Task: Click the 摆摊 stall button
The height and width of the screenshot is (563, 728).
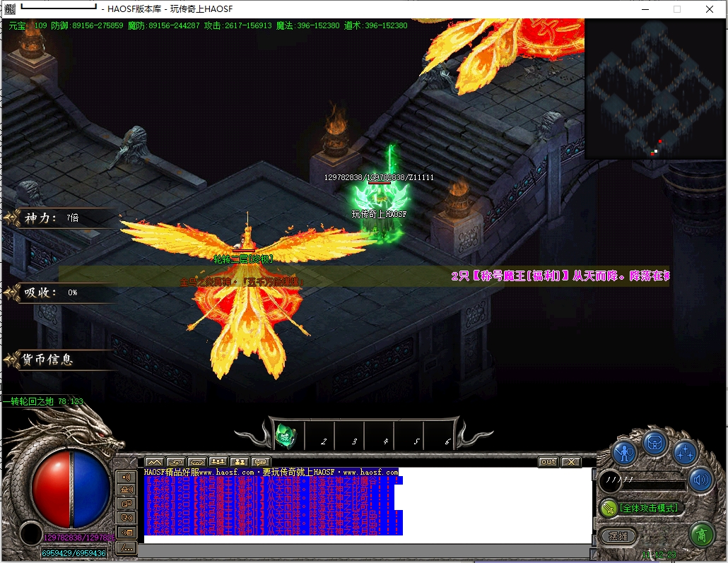Action: (618, 536)
